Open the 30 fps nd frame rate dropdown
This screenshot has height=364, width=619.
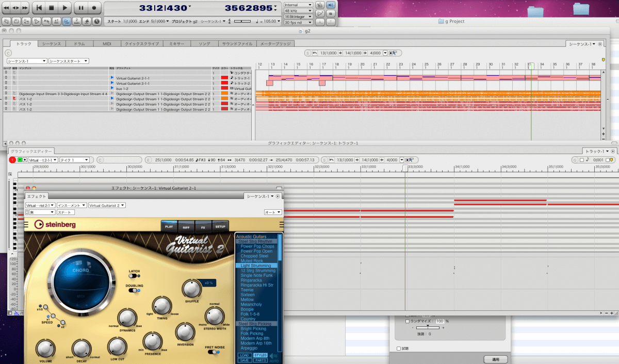298,23
